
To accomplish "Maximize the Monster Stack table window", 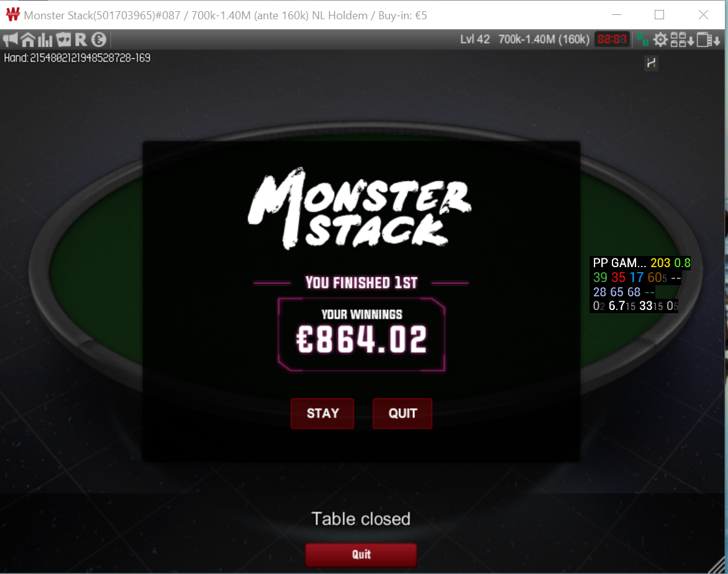I will (x=659, y=15).
